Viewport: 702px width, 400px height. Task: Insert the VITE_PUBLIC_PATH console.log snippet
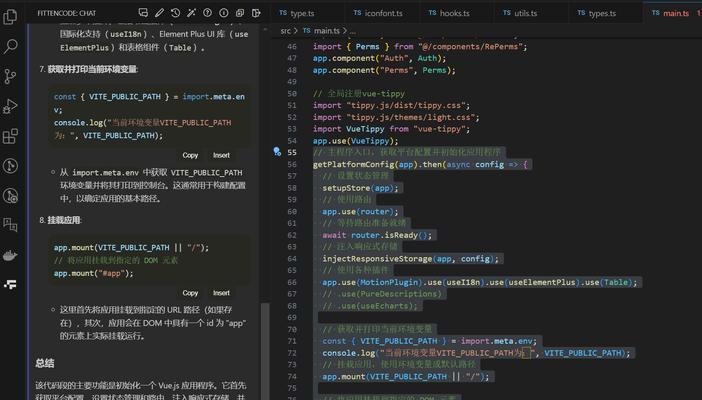click(x=221, y=155)
